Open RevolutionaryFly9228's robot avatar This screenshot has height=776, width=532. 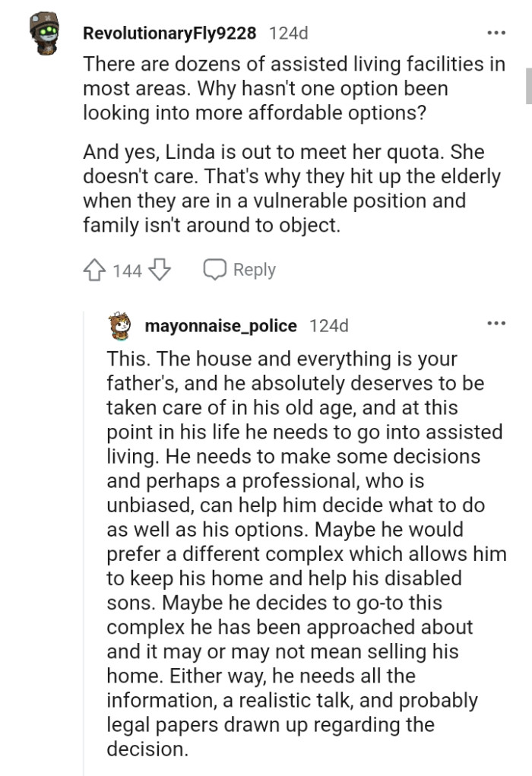(x=44, y=33)
